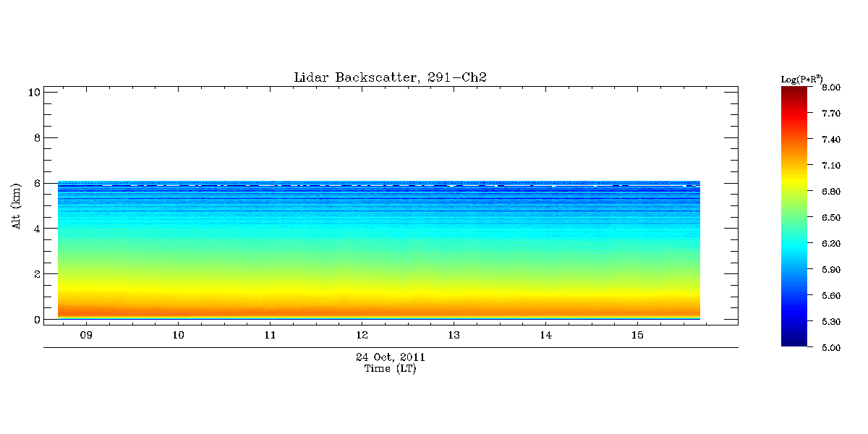Click the colorbar value '7.70'

(x=830, y=114)
